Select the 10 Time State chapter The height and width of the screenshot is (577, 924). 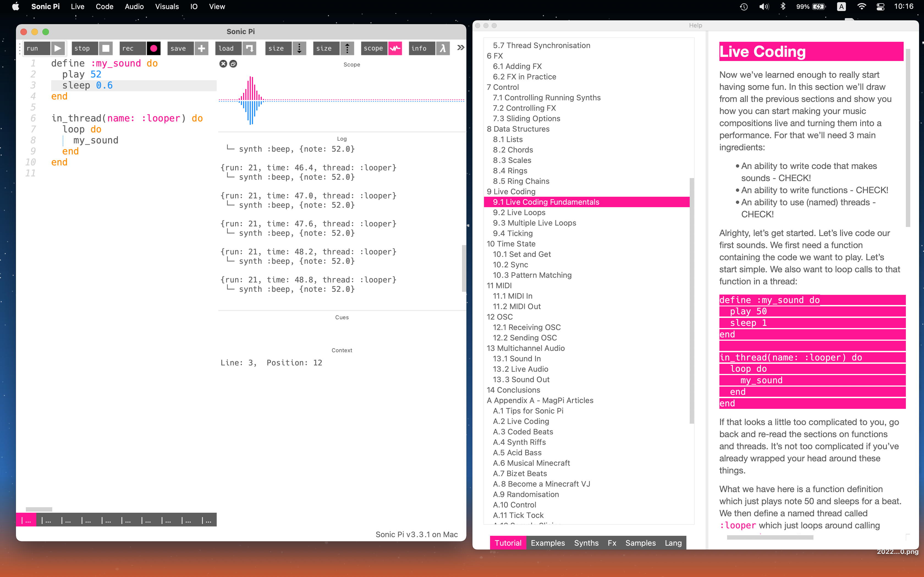pos(511,244)
